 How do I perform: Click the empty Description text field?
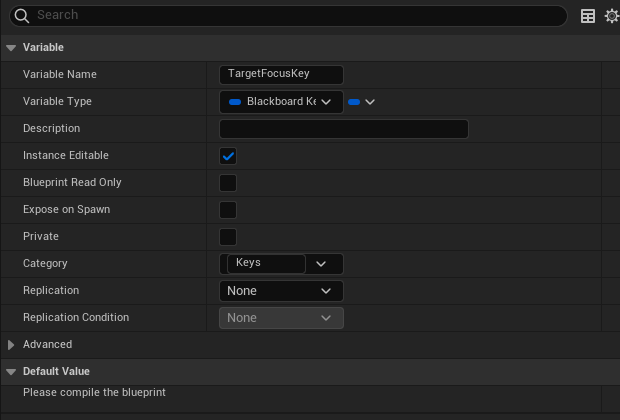pos(344,129)
